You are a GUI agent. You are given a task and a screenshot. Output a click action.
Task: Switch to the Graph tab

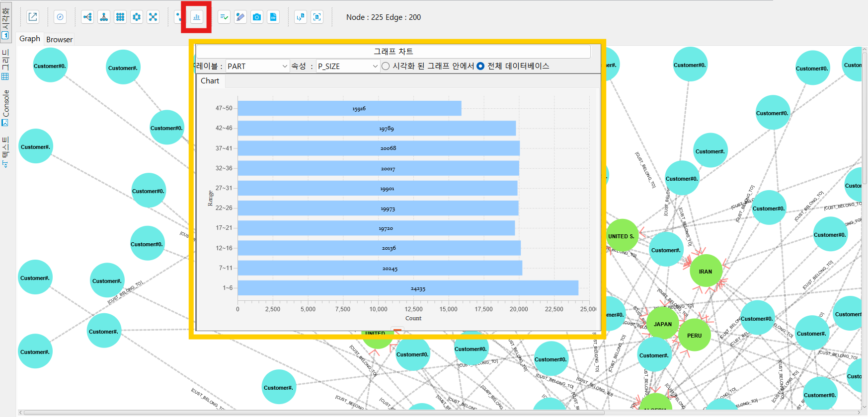[30, 39]
